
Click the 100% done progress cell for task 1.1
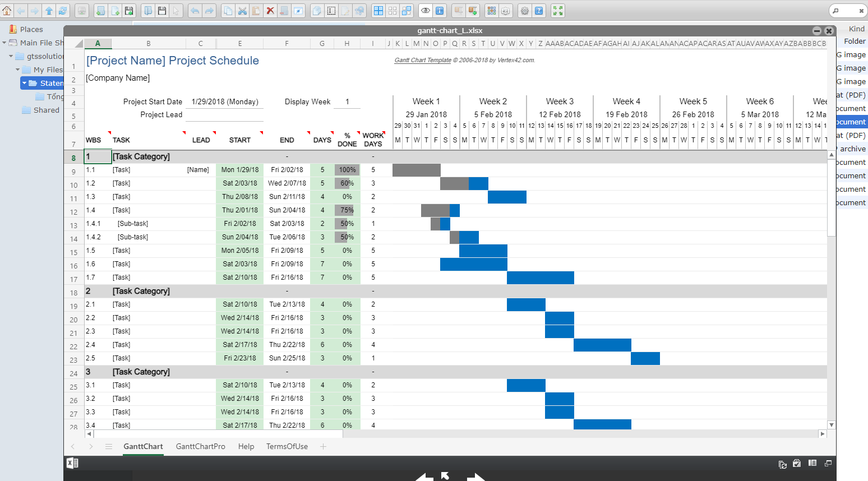347,169
